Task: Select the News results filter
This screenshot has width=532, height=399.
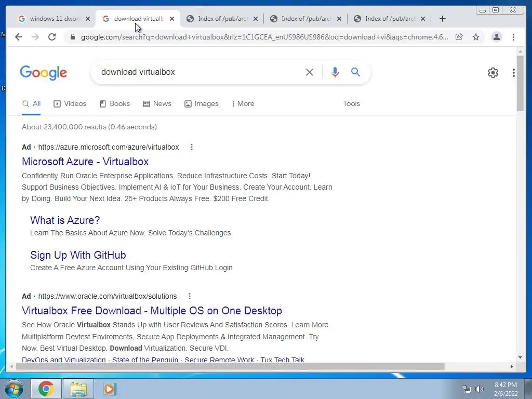Action: click(157, 104)
